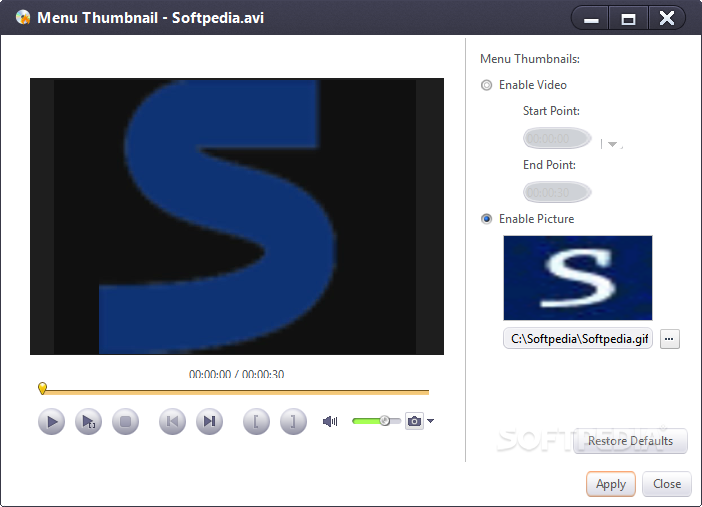Click the Restore Defaults button
The image size is (702, 507).
pos(630,441)
